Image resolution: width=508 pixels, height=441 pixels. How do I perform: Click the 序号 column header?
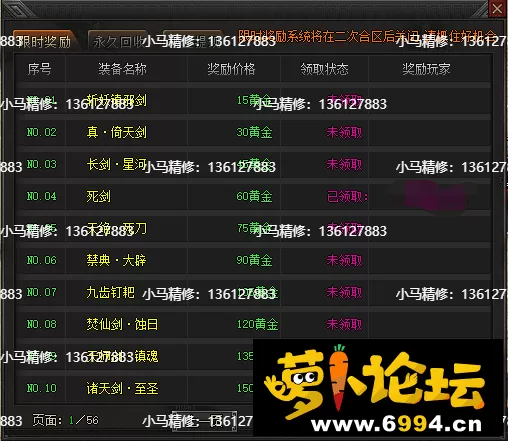[x=39, y=69]
